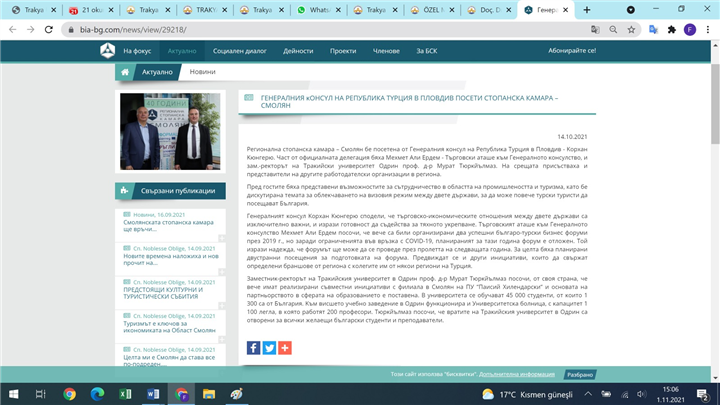The width and height of the screenshot is (720, 405).
Task: Open the 'На фокус' menu
Action: (137, 51)
